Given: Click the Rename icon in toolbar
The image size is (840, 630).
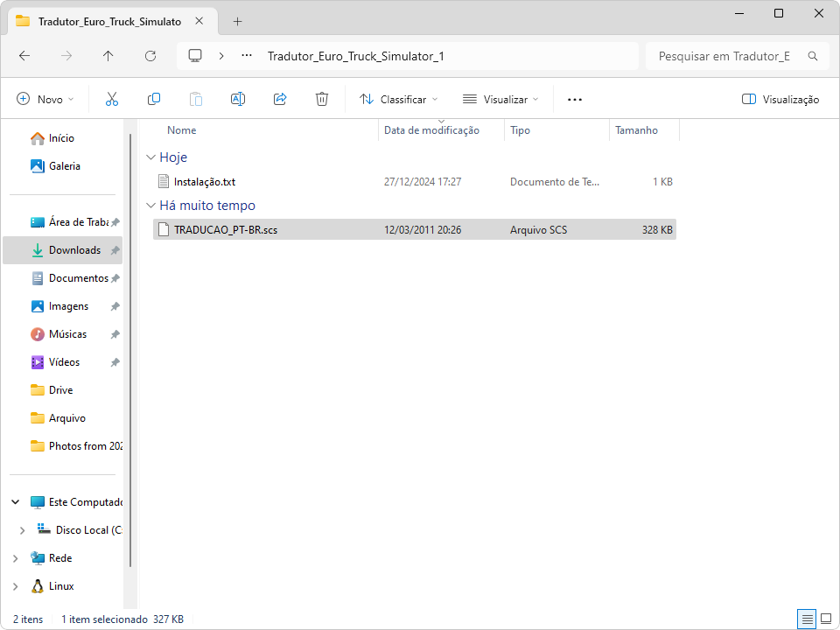Looking at the screenshot, I should coord(238,99).
